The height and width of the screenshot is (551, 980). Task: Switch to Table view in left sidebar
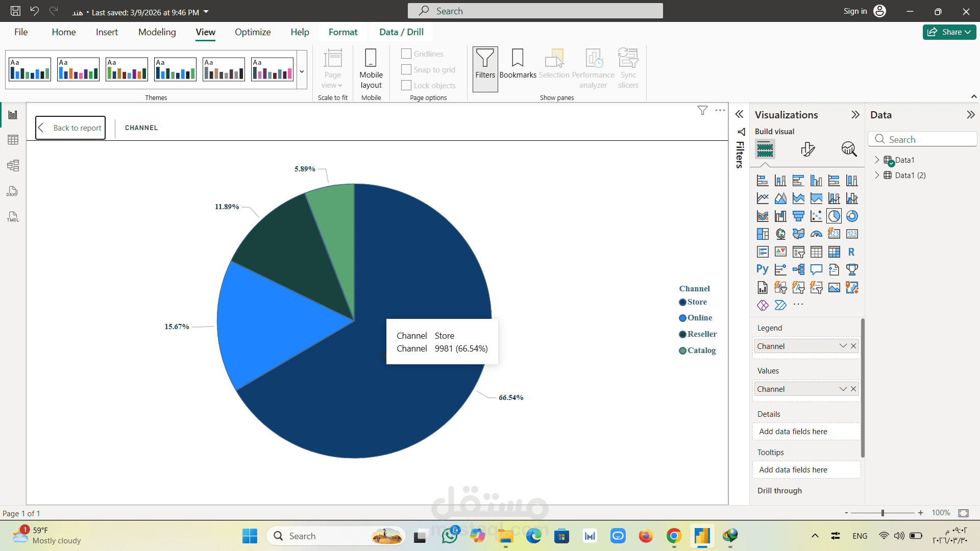(13, 140)
